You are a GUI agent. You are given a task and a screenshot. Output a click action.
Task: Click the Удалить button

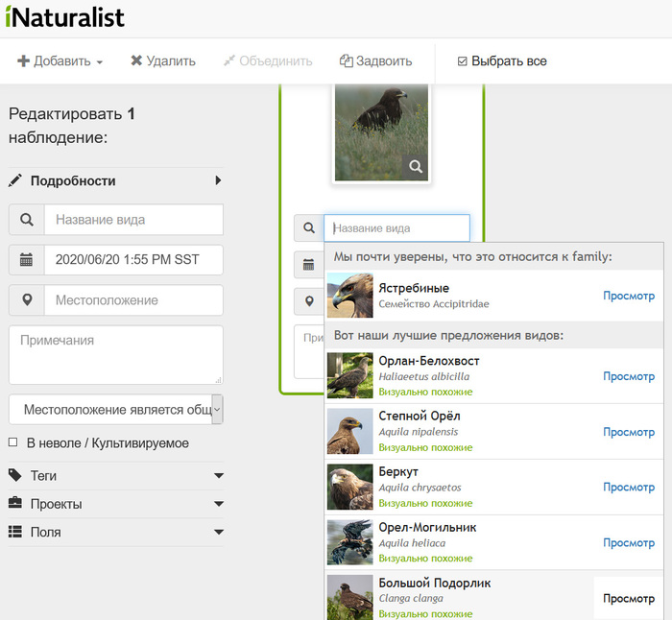pos(163,61)
